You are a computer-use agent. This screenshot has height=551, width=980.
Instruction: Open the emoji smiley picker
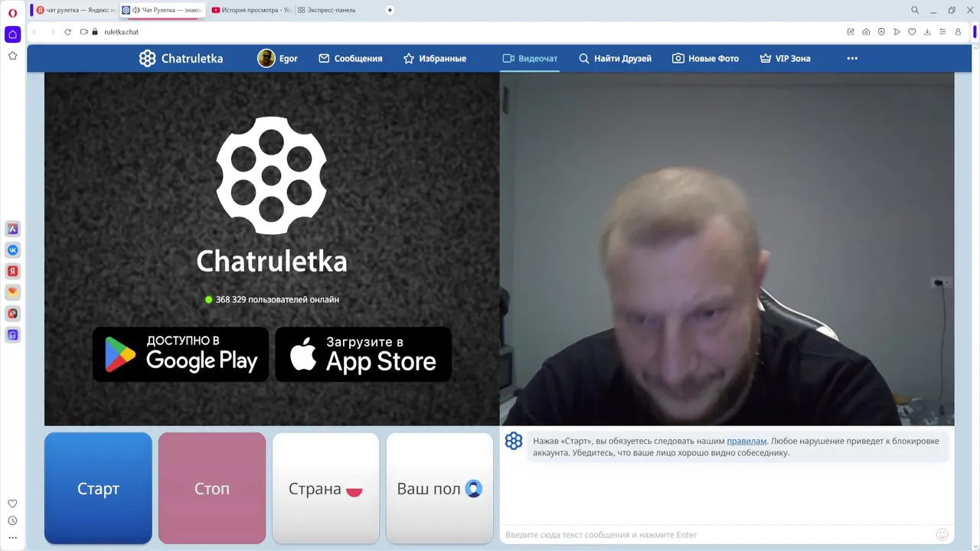[x=942, y=534]
